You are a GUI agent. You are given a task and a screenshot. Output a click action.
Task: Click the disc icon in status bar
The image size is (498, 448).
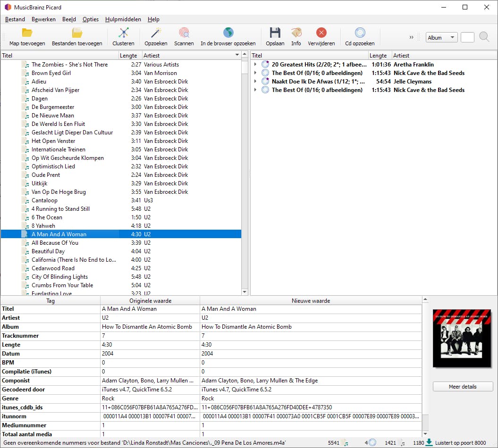click(372, 442)
